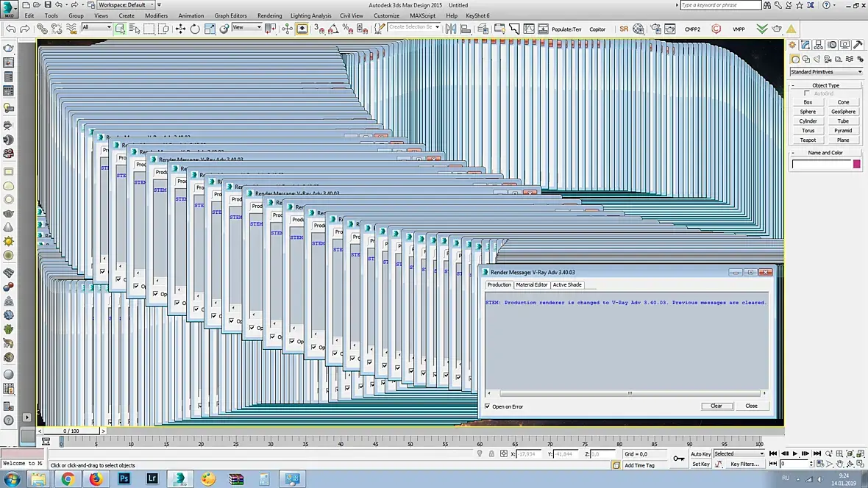868x488 pixels.
Task: Open the reference coordinate View dropdown
Action: point(246,27)
